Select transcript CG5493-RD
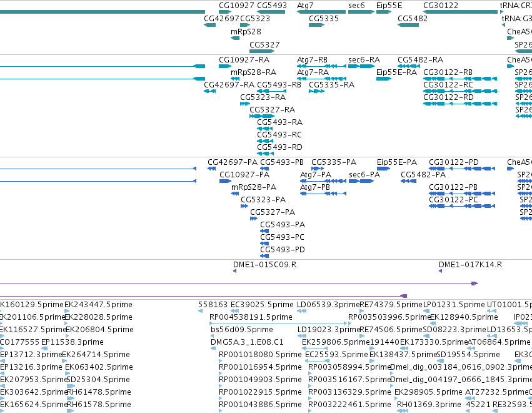Screen dimensions: 532x414 265,154
